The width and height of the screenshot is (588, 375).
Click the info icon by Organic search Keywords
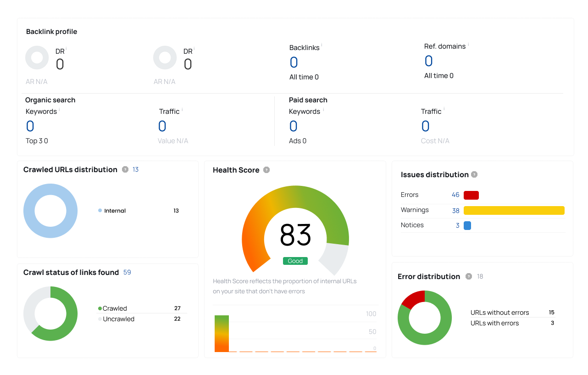[x=59, y=109]
